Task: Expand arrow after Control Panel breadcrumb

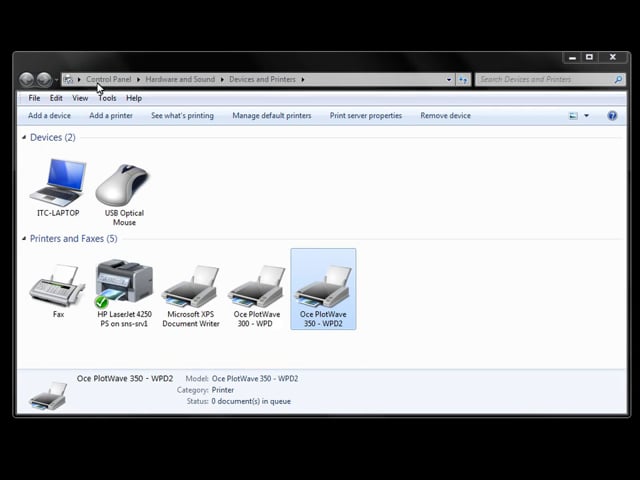Action: [x=138, y=79]
